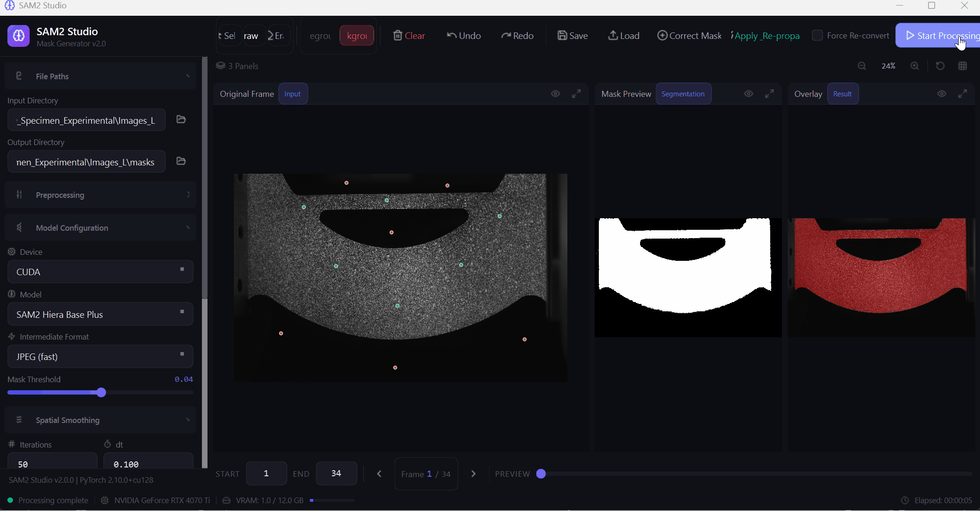Image resolution: width=980 pixels, height=511 pixels.
Task: Select the Erase tool
Action: [277, 35]
